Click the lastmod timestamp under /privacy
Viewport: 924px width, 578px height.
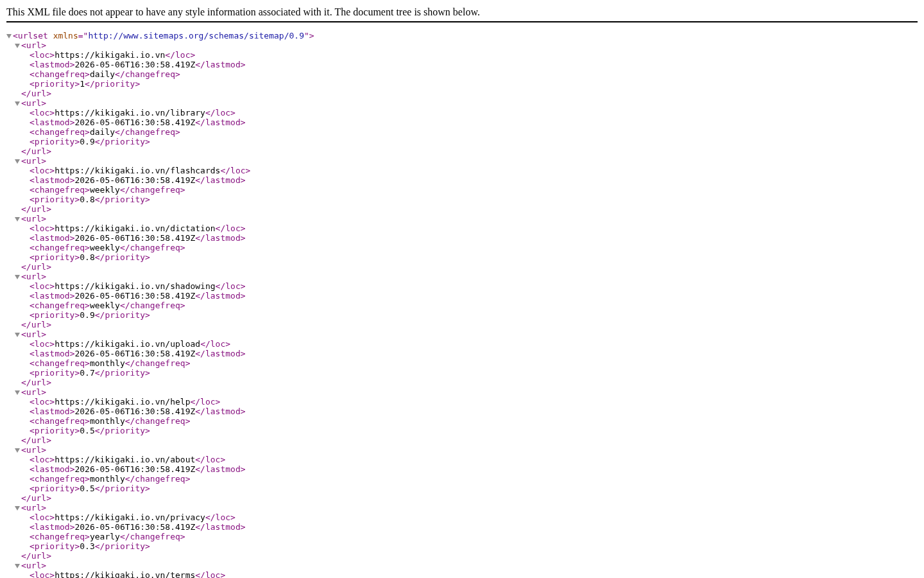135,527
